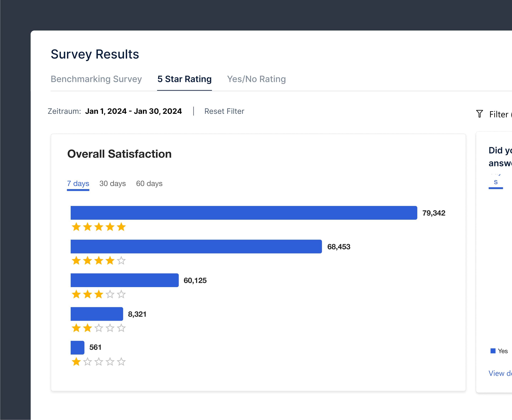Open the Zeitraum date range picker
512x420 pixels.
point(134,111)
